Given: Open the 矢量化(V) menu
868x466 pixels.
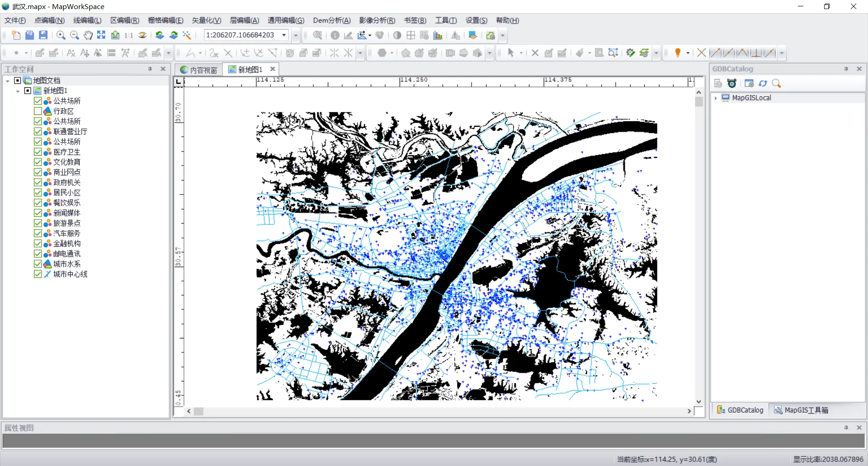Looking at the screenshot, I should tap(206, 20).
